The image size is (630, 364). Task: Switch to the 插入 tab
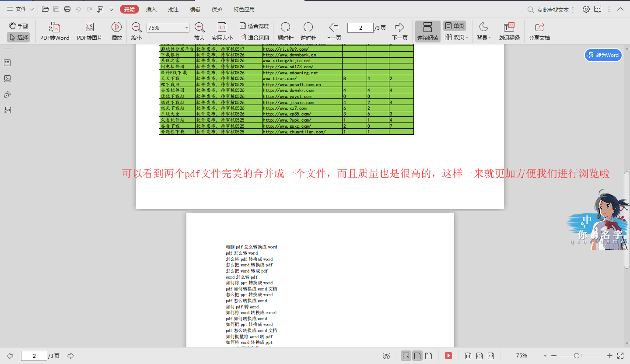151,9
